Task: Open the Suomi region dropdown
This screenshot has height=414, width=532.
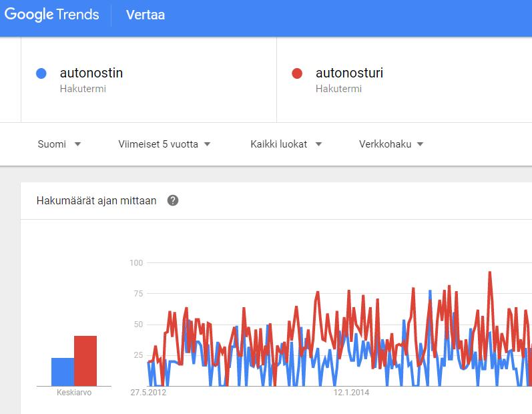Action: (x=59, y=144)
